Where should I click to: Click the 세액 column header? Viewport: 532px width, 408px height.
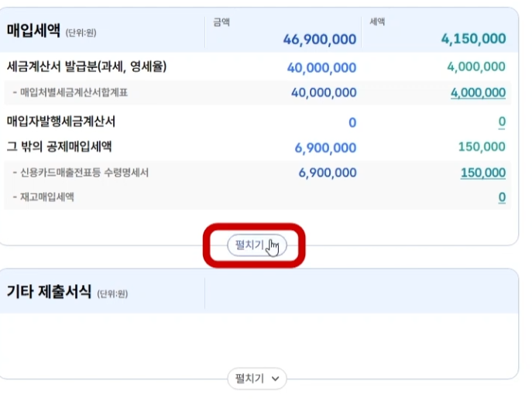[x=377, y=22]
